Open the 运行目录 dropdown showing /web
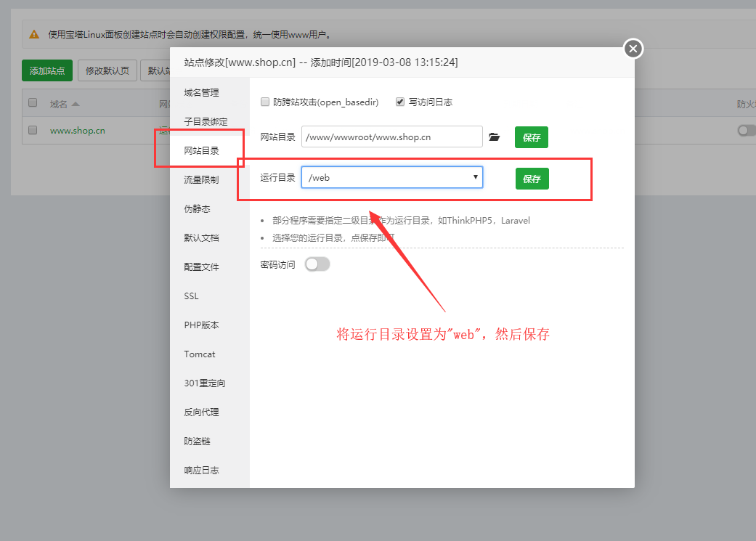The width and height of the screenshot is (756, 541). click(x=392, y=177)
